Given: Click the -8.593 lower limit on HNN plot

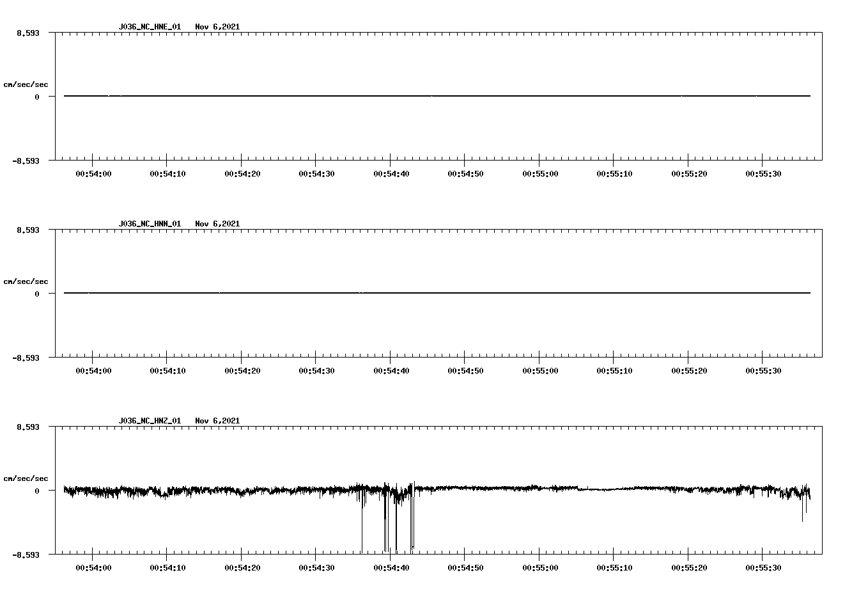Looking at the screenshot, I should pyautogui.click(x=26, y=358).
